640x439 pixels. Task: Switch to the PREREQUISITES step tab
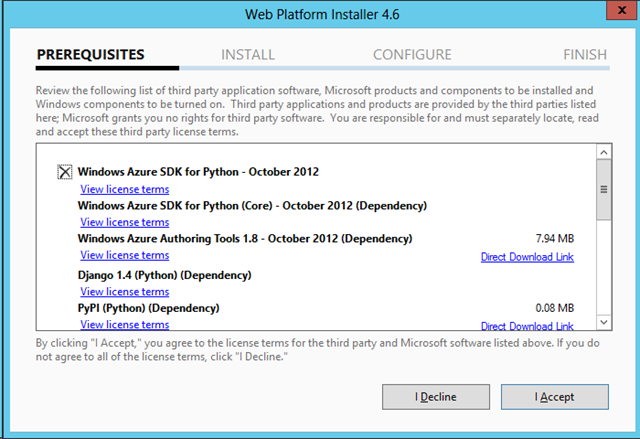[x=91, y=55]
